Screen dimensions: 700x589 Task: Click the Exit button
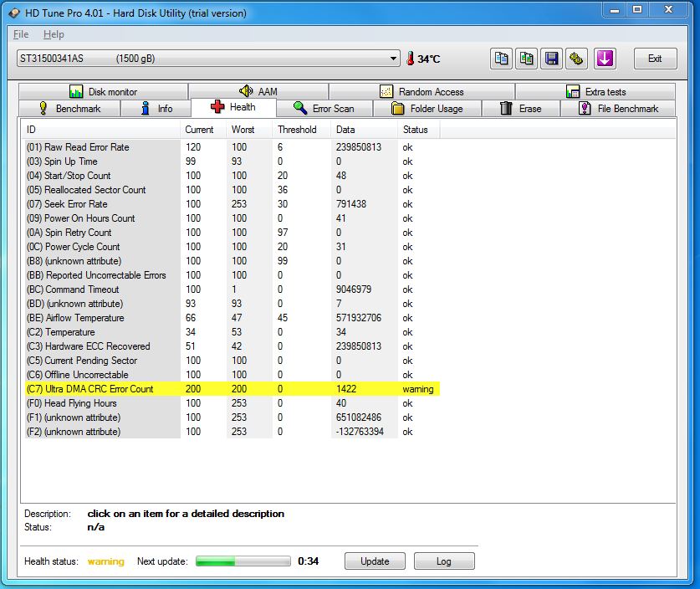click(x=656, y=59)
